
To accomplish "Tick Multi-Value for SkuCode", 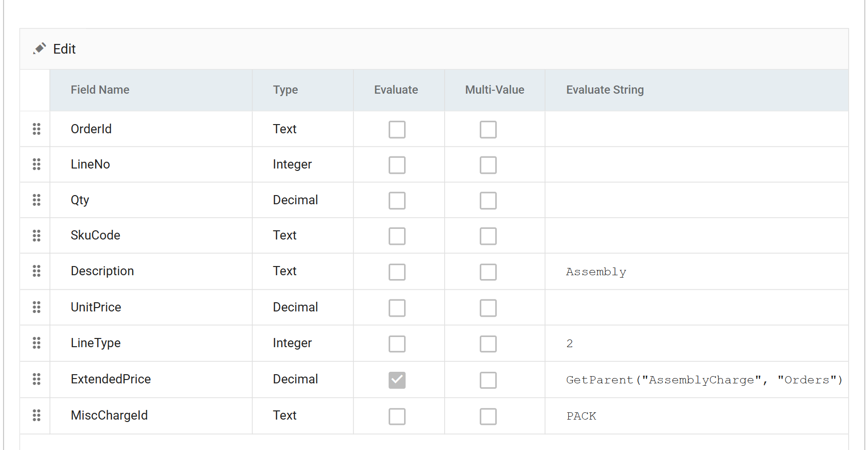I will click(488, 236).
